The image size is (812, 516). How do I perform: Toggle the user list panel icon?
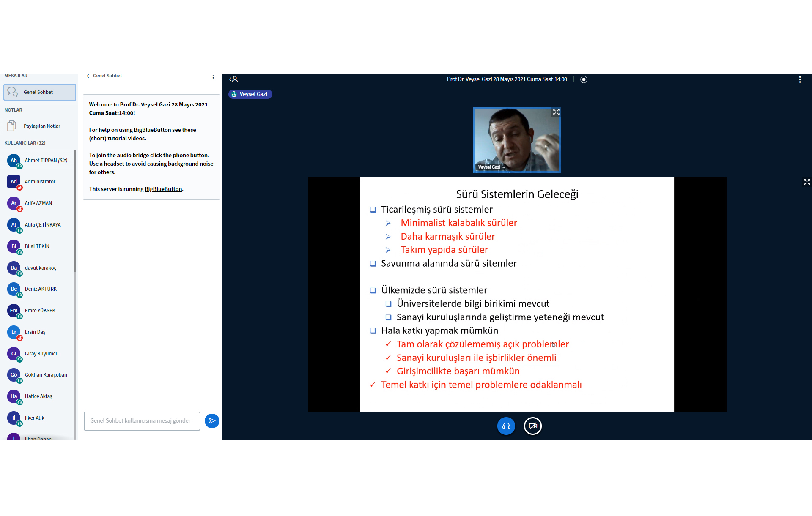(234, 79)
